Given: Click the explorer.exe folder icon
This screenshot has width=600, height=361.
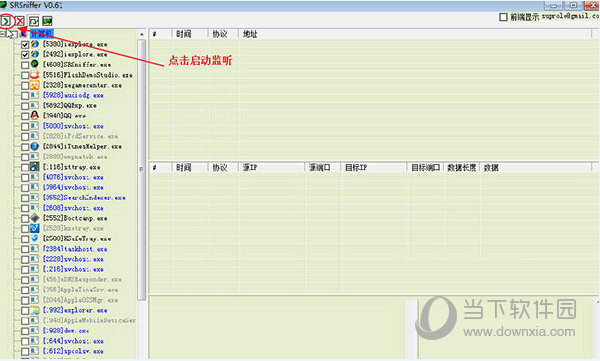Looking at the screenshot, I should 35,310.
